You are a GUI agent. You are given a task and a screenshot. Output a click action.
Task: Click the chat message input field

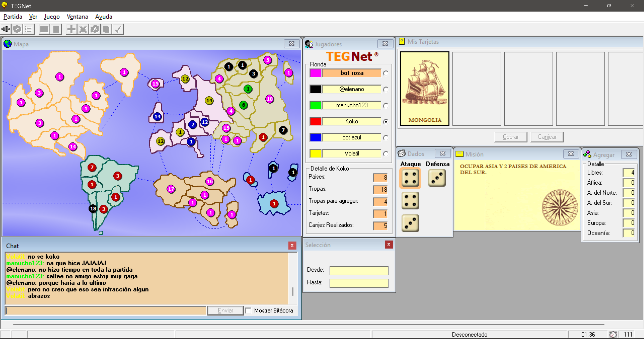point(106,311)
